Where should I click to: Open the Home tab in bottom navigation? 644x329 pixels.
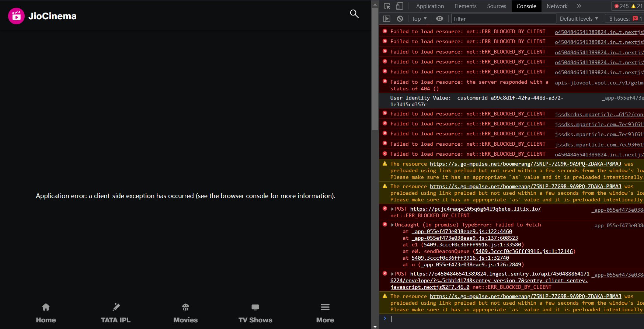point(46,313)
